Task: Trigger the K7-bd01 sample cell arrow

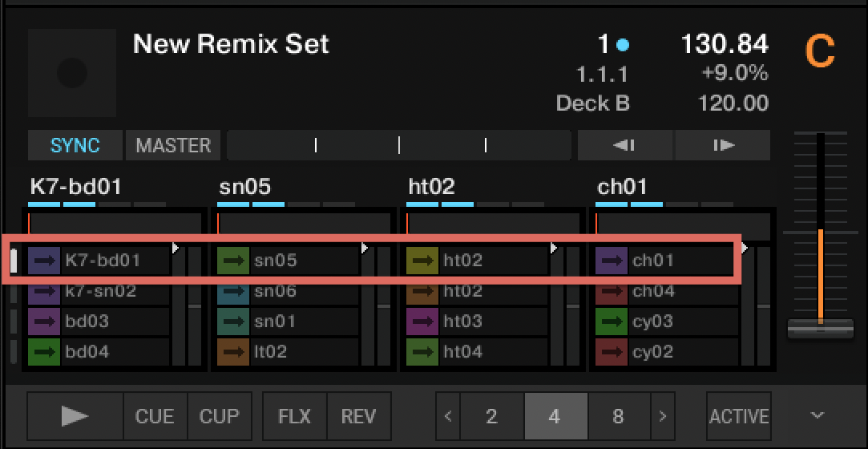Action: [x=44, y=261]
